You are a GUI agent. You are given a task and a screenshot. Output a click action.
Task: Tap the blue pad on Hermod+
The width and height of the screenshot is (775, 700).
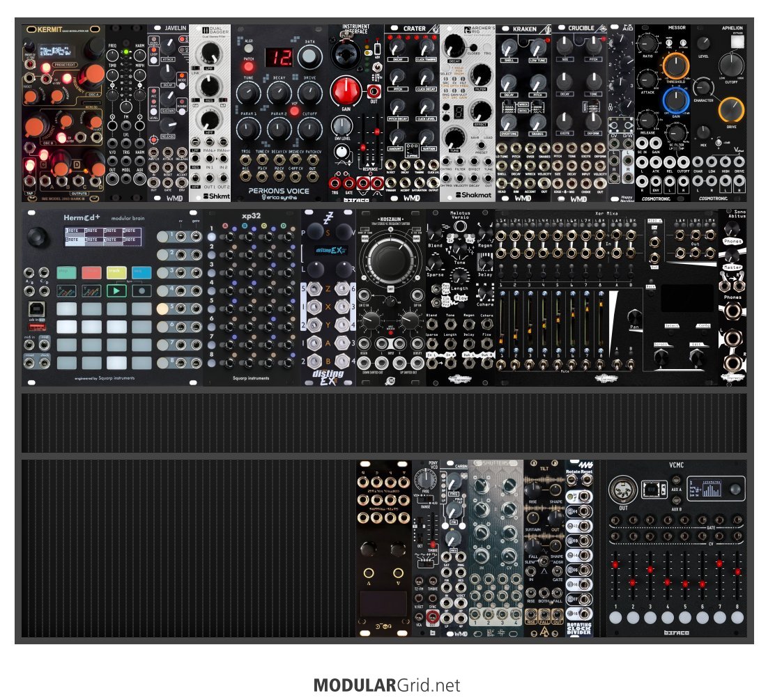(142, 272)
